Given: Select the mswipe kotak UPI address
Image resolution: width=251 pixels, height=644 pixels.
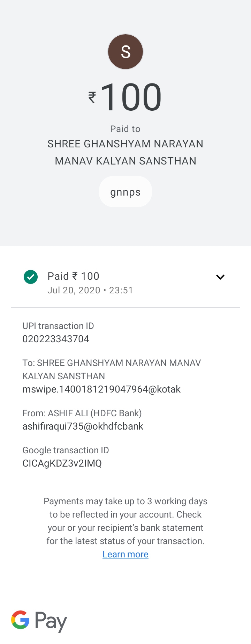Looking at the screenshot, I should coord(101,389).
